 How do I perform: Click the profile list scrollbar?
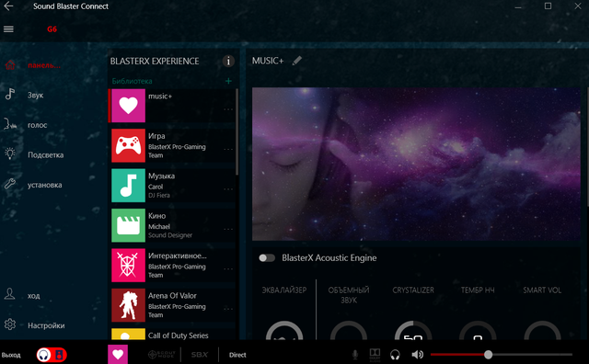237,131
